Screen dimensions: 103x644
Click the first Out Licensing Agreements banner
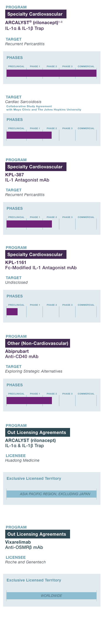(38, 432)
